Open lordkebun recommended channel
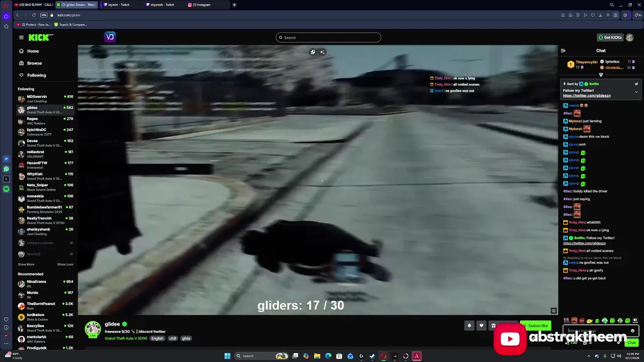This screenshot has height=362, width=644. [46, 317]
